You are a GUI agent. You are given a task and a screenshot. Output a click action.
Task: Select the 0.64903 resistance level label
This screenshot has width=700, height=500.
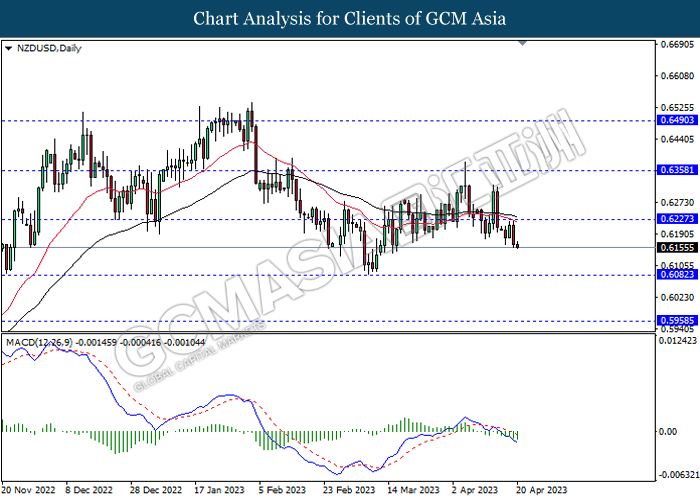click(x=677, y=120)
